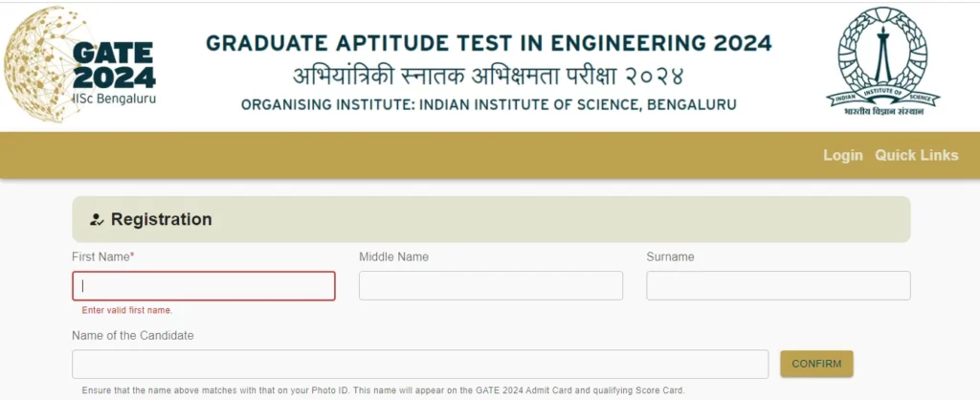The width and height of the screenshot is (980, 400).
Task: Click the Graduate Aptitude Test header title
Action: tap(489, 43)
